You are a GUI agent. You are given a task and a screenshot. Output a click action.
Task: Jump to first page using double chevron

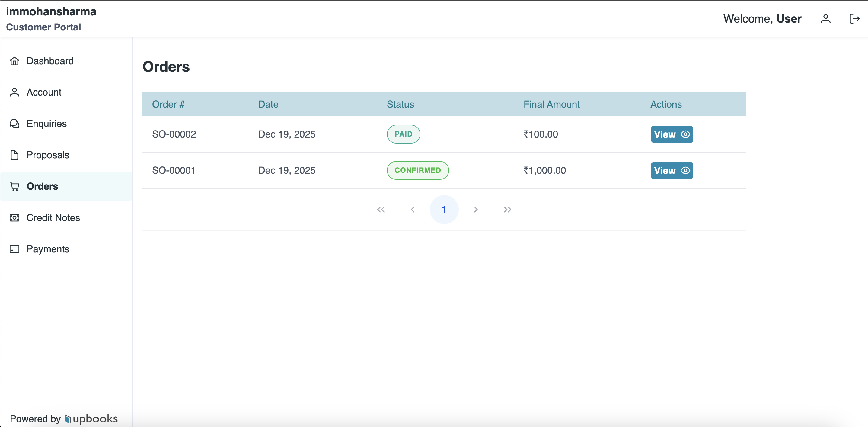click(x=381, y=209)
